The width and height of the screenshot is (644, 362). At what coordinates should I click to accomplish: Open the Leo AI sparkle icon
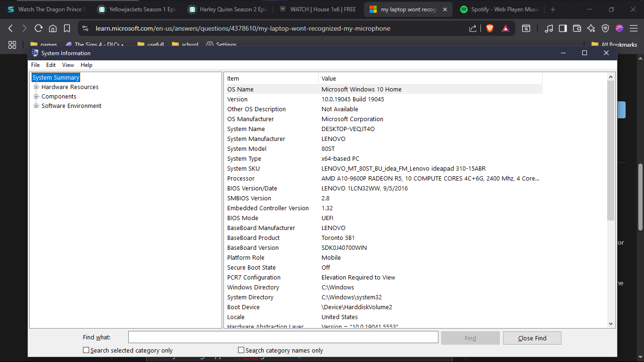[x=591, y=28]
